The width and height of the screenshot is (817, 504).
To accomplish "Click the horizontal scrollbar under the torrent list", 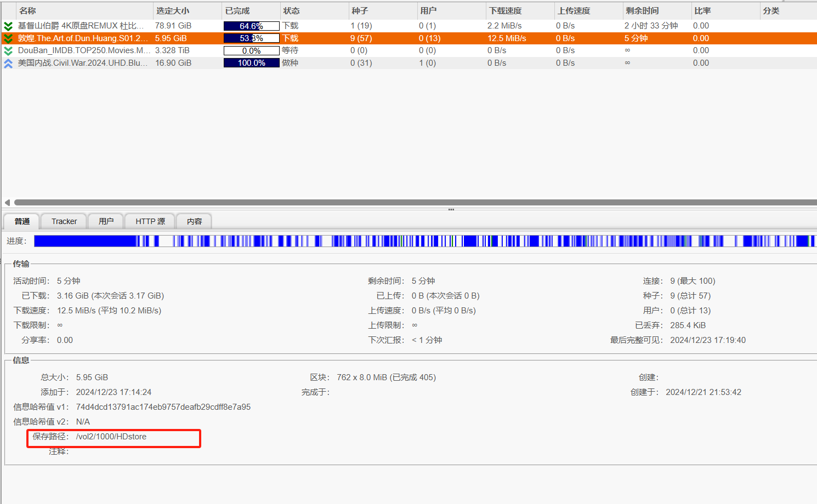I will [x=415, y=202].
